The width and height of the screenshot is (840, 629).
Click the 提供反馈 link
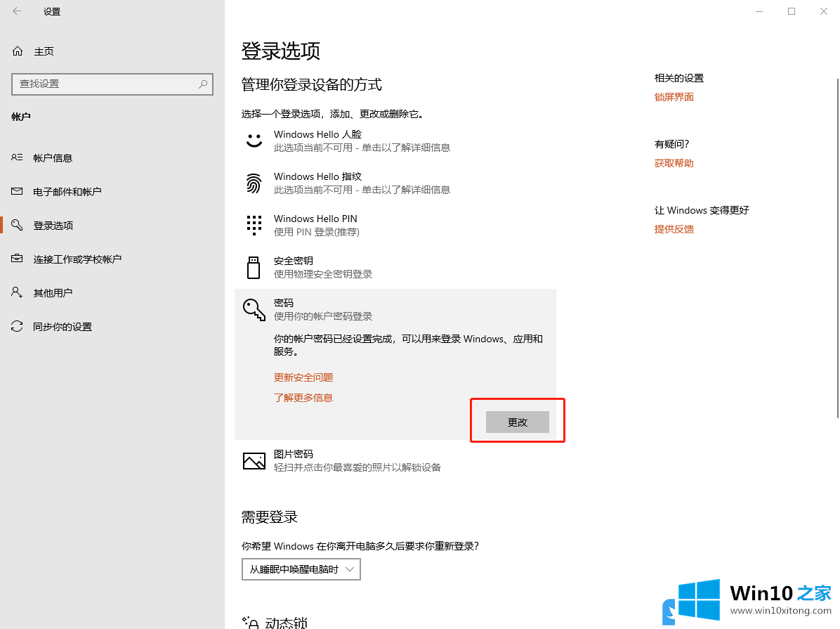click(674, 229)
